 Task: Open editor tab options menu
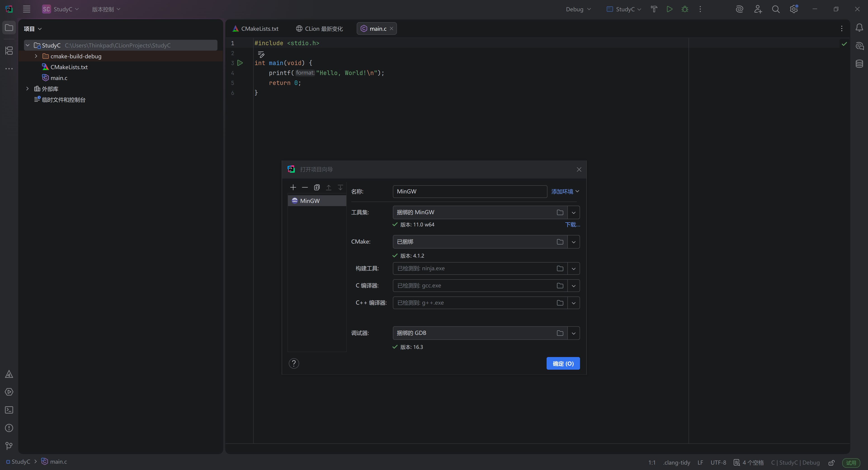pyautogui.click(x=842, y=29)
